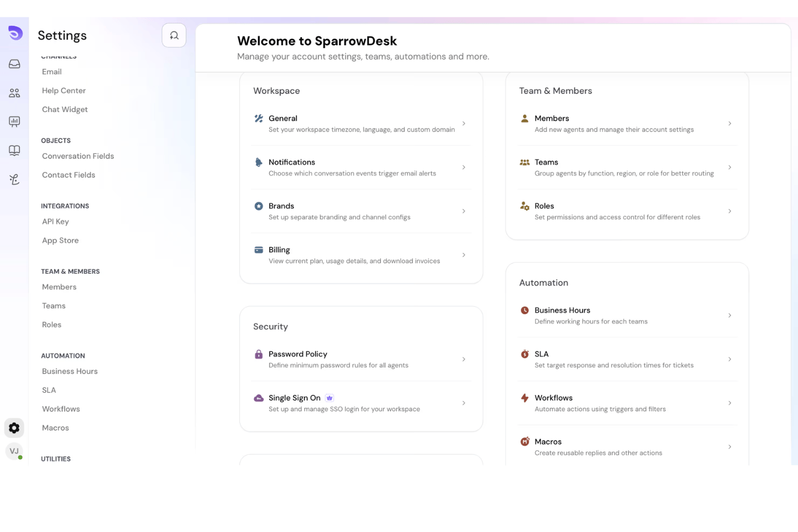The width and height of the screenshot is (798, 532).
Task: Click the Roles person-gear icon in card
Action: 525,206
